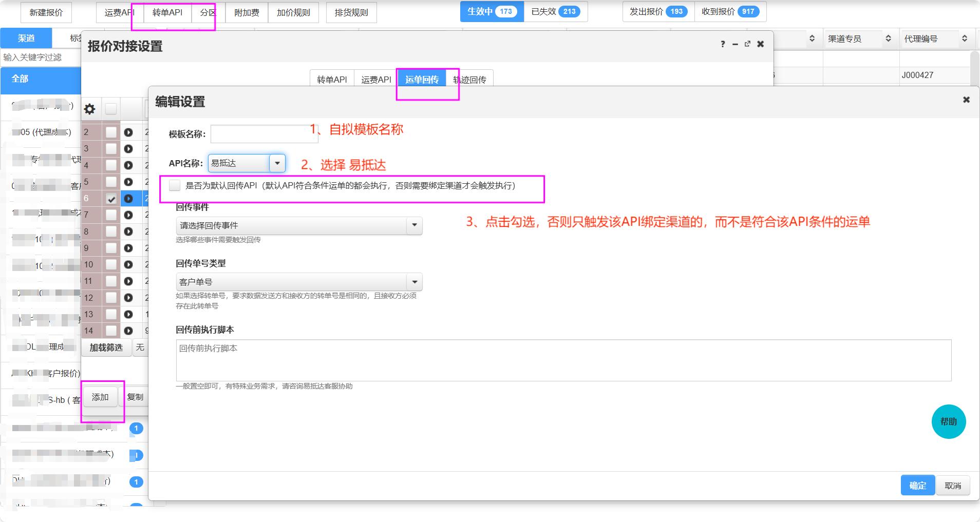
Task: Click the top 转单API toolbar button
Action: point(167,13)
